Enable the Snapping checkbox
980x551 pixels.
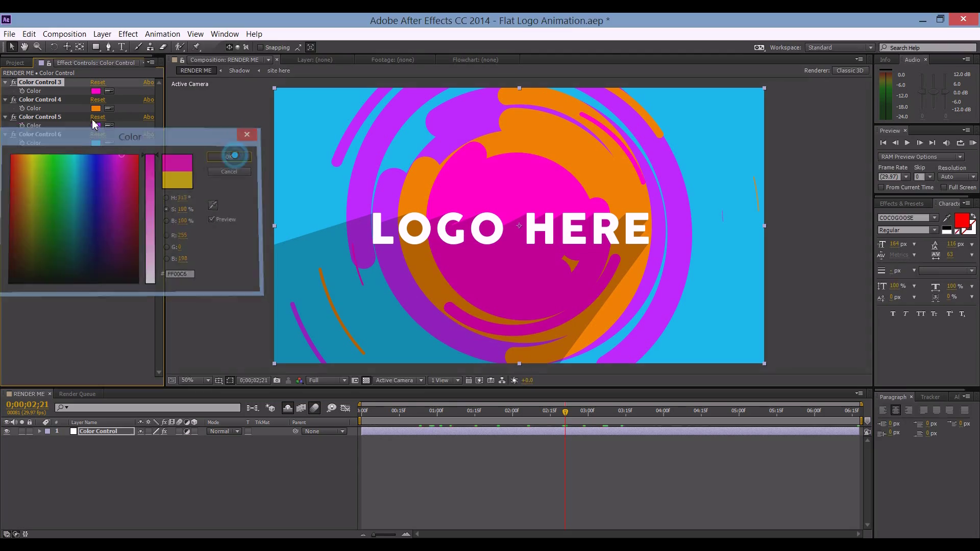(260, 47)
